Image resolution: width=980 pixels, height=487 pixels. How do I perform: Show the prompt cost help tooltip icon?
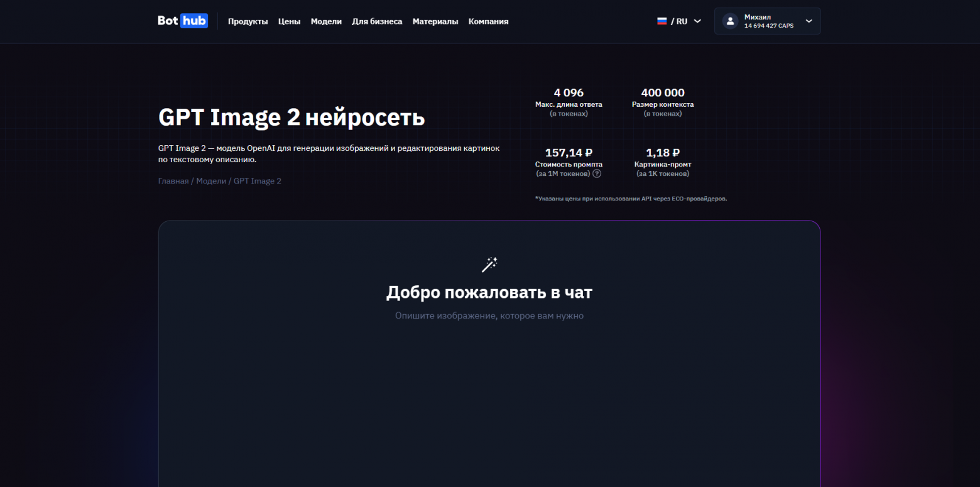[x=597, y=173]
